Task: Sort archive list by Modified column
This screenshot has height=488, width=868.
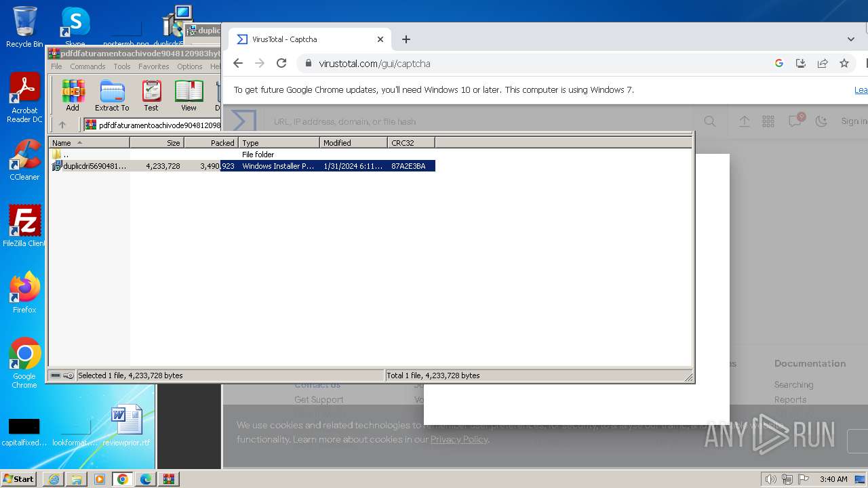Action: coord(353,143)
